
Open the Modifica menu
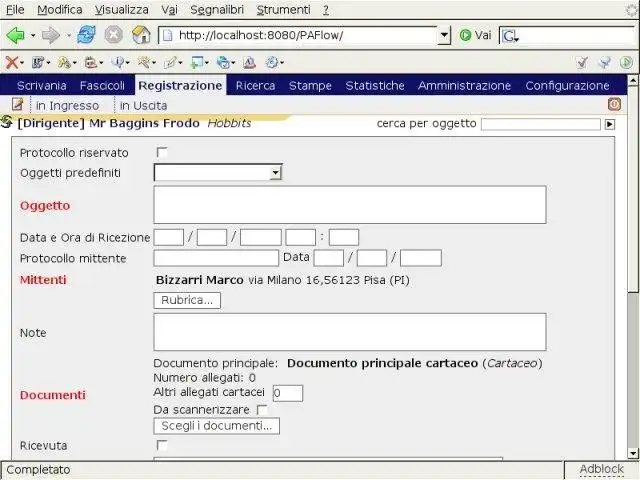point(60,9)
